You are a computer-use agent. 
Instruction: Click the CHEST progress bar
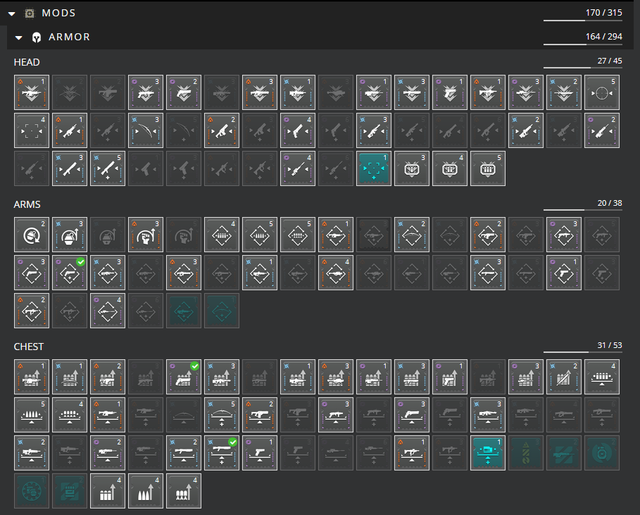point(583,352)
